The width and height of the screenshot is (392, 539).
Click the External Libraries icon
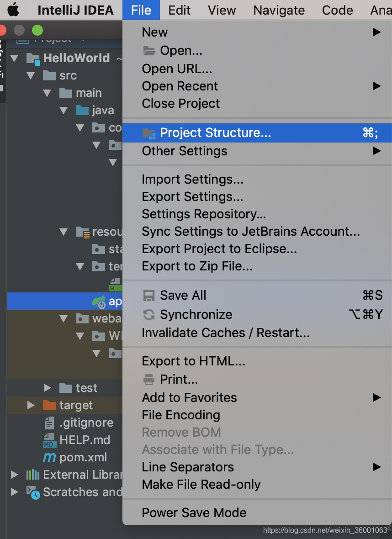[x=33, y=475]
